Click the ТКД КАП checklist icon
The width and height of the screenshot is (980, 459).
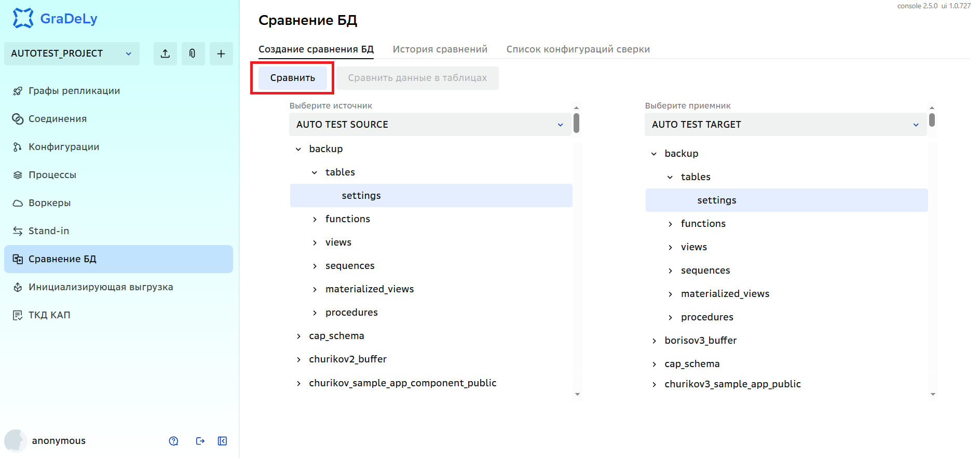click(x=18, y=315)
